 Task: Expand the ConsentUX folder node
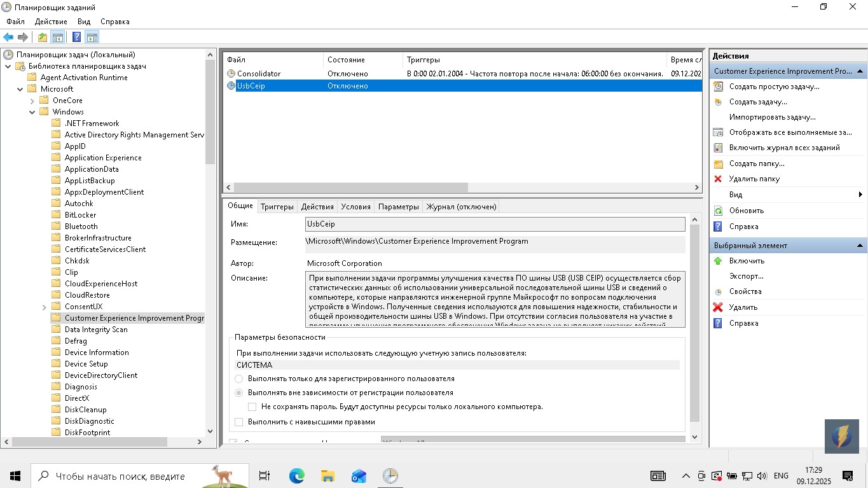coord(45,307)
